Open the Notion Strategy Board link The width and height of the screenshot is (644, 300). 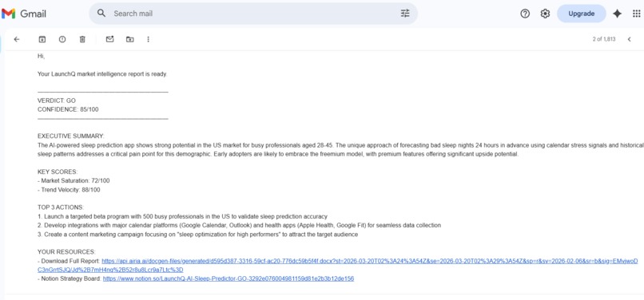click(x=229, y=278)
